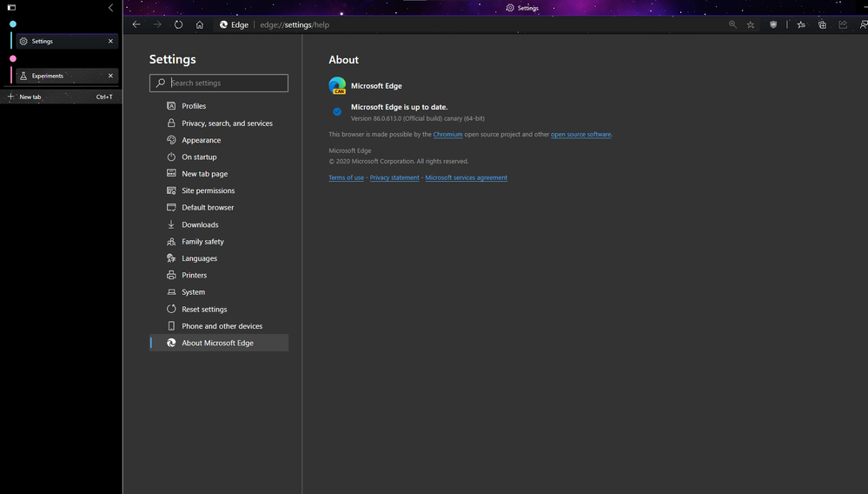Switch to the Experiments tab
The width and height of the screenshot is (868, 494).
tap(66, 76)
